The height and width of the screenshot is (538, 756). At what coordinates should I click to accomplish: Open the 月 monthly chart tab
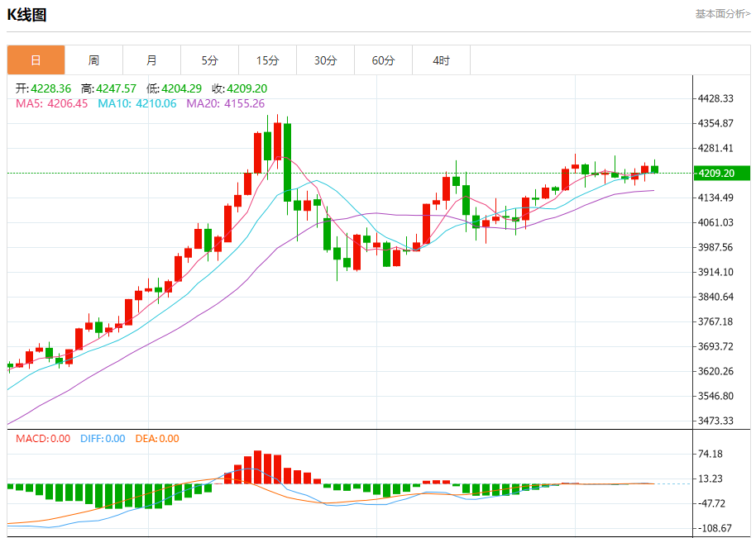click(x=151, y=60)
